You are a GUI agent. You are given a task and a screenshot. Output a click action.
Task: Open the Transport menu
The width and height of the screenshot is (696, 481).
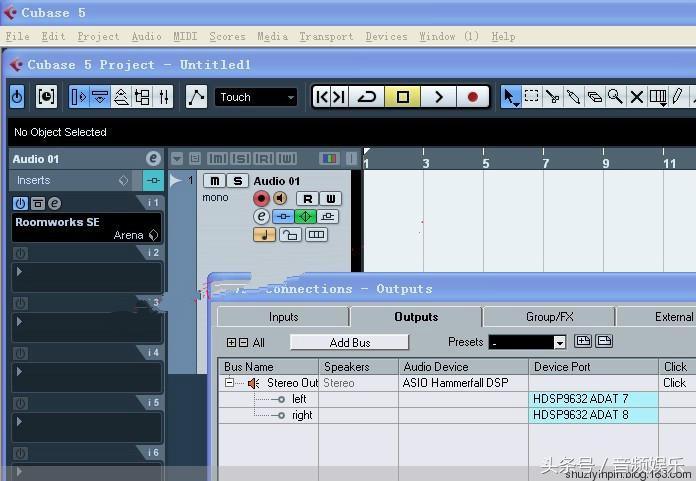(x=326, y=36)
